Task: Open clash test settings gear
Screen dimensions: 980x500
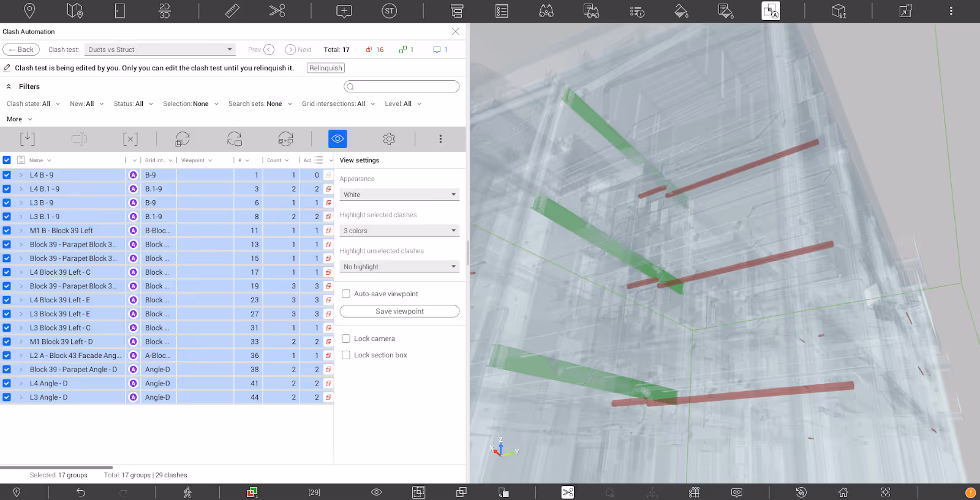Action: (x=389, y=139)
